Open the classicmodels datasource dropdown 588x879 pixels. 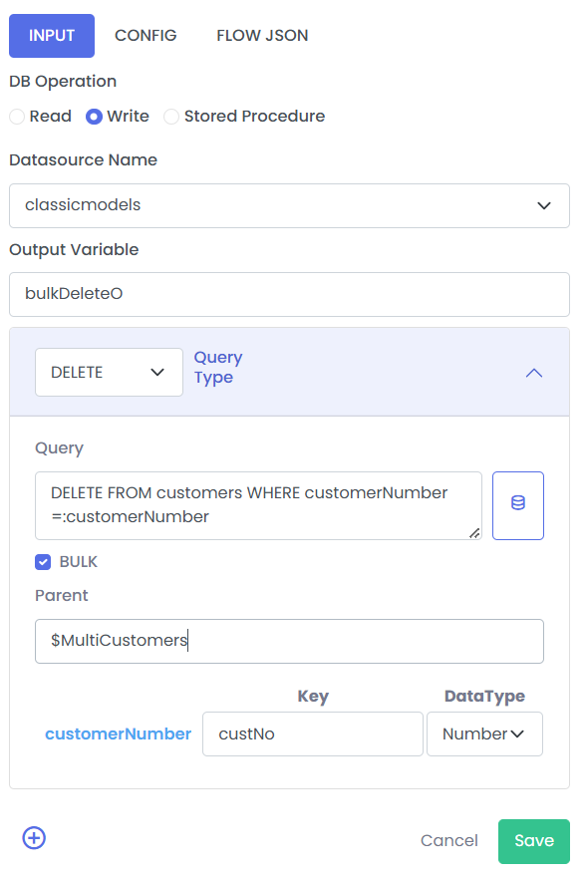[289, 205]
